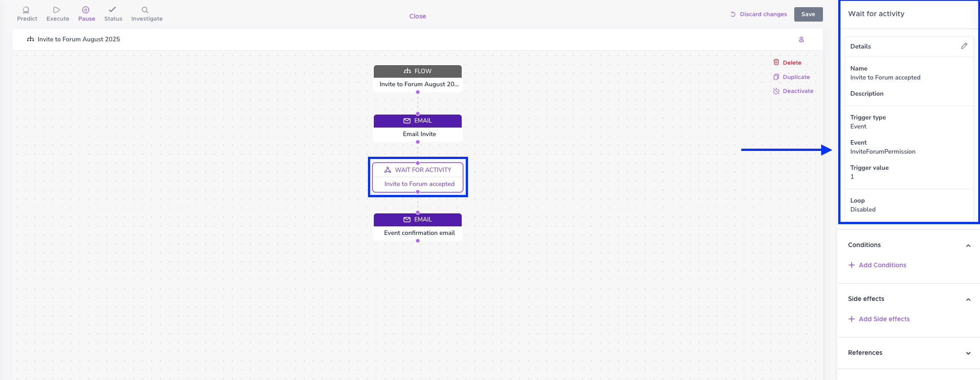Click the auto-align icon in header bar
Viewport: 980px width, 380px height.
(x=801, y=40)
